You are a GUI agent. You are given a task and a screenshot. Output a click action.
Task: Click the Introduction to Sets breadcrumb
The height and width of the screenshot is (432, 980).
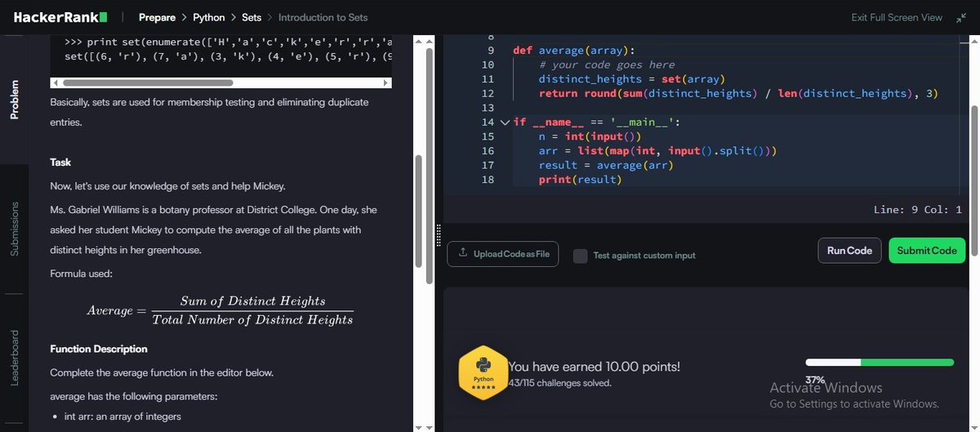click(323, 17)
